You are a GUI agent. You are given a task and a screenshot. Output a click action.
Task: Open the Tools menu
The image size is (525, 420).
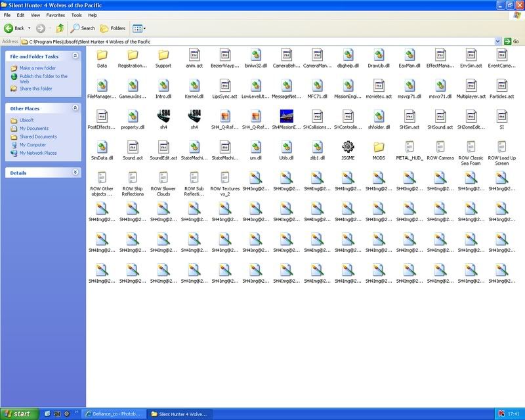point(76,15)
